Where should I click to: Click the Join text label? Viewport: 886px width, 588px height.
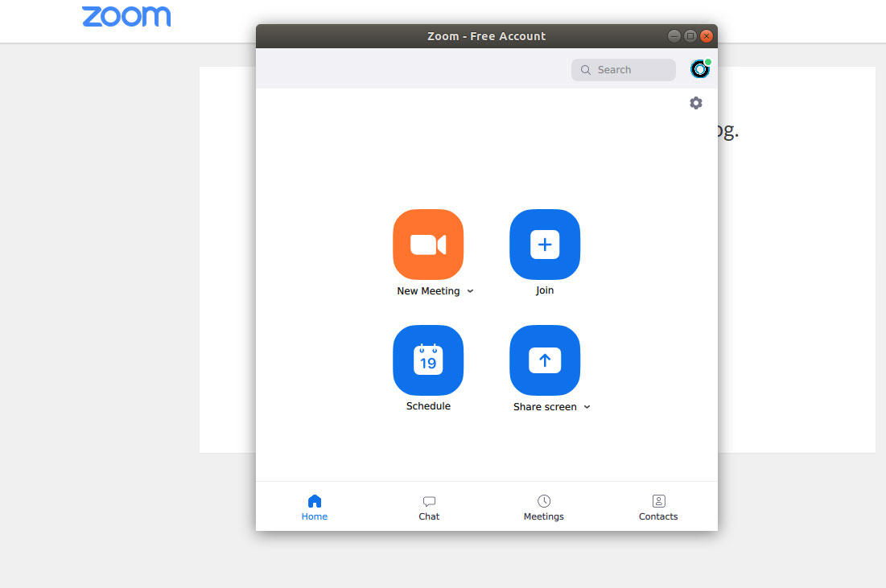[x=545, y=290]
